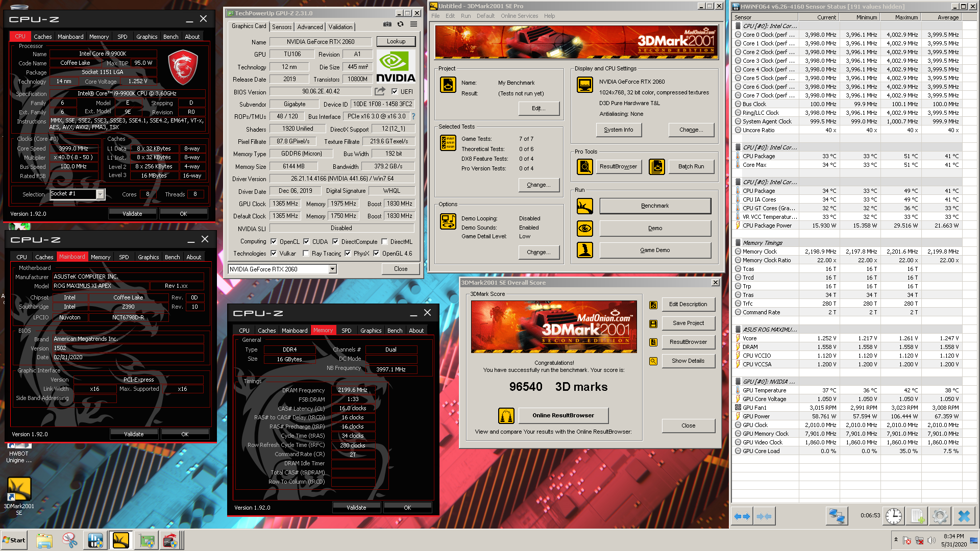The width and height of the screenshot is (980, 551).
Task: Click HWiNFO network connection icon
Action: (837, 516)
